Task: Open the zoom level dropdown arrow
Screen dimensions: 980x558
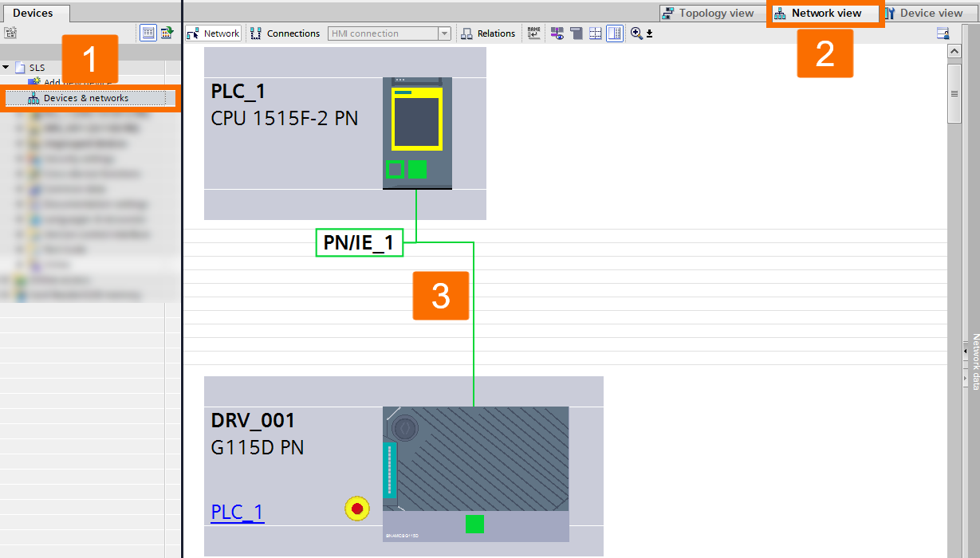Action: coord(649,33)
